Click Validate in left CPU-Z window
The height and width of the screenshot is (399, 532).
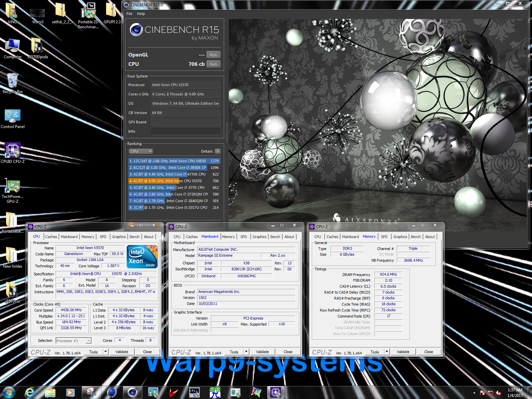coord(122,352)
